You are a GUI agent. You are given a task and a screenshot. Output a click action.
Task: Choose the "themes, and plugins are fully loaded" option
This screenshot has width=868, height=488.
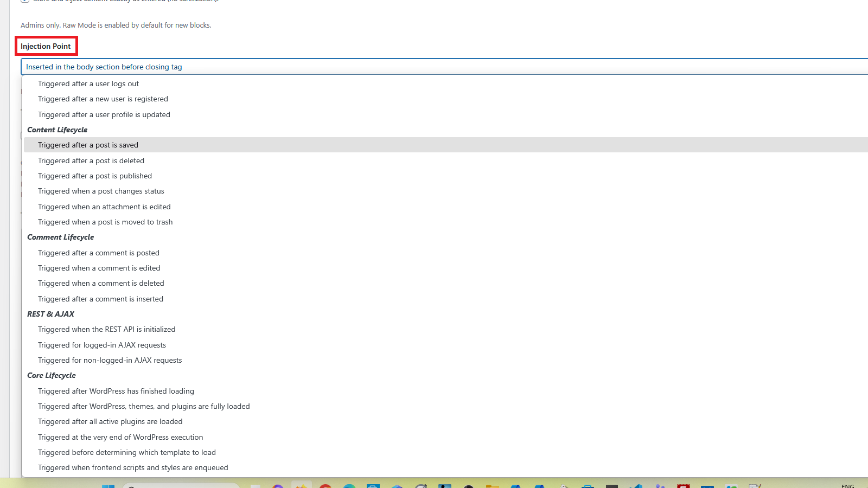pos(445,406)
